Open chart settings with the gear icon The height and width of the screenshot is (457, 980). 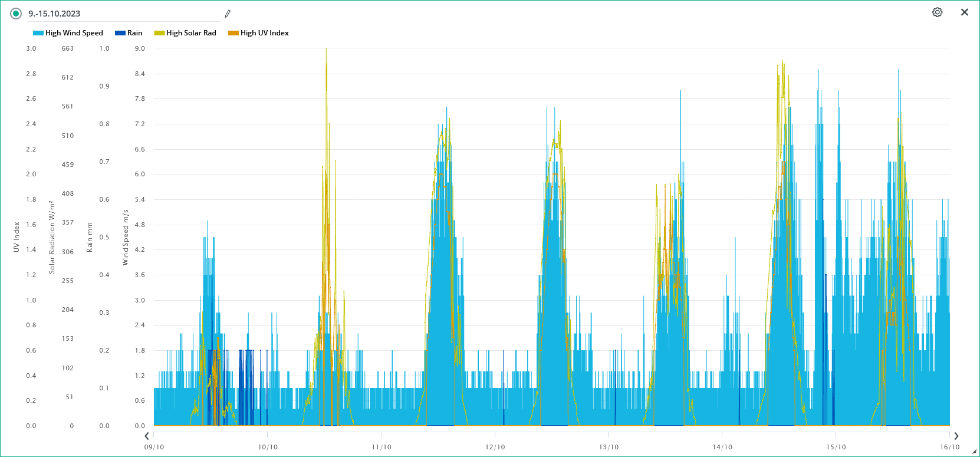click(x=937, y=12)
